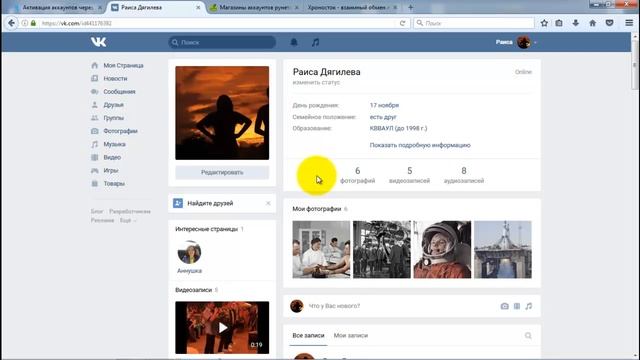Viewport: 640px width, 360px height.
Task: Open the Раиса account dropdown menu
Action: 516,42
